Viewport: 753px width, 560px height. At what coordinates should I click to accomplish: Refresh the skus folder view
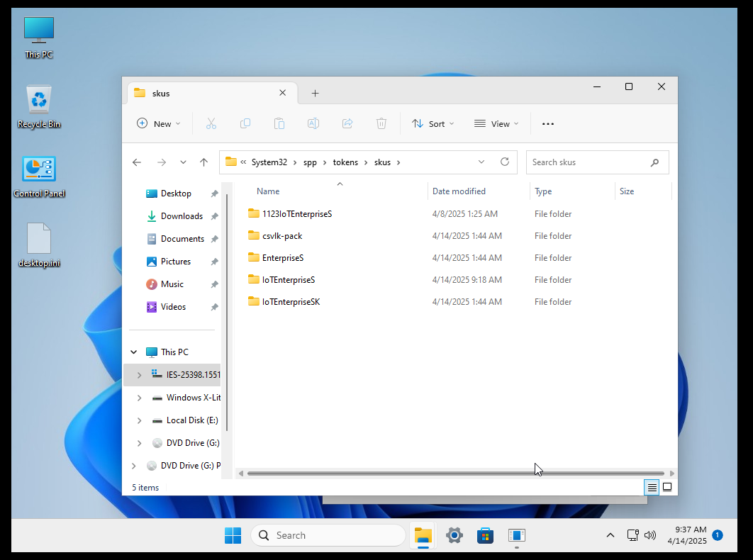pyautogui.click(x=505, y=162)
